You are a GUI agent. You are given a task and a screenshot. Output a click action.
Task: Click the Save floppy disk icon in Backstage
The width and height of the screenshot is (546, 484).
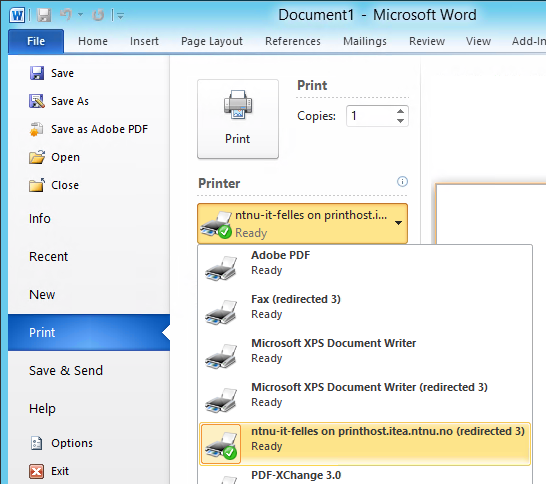[x=37, y=73]
